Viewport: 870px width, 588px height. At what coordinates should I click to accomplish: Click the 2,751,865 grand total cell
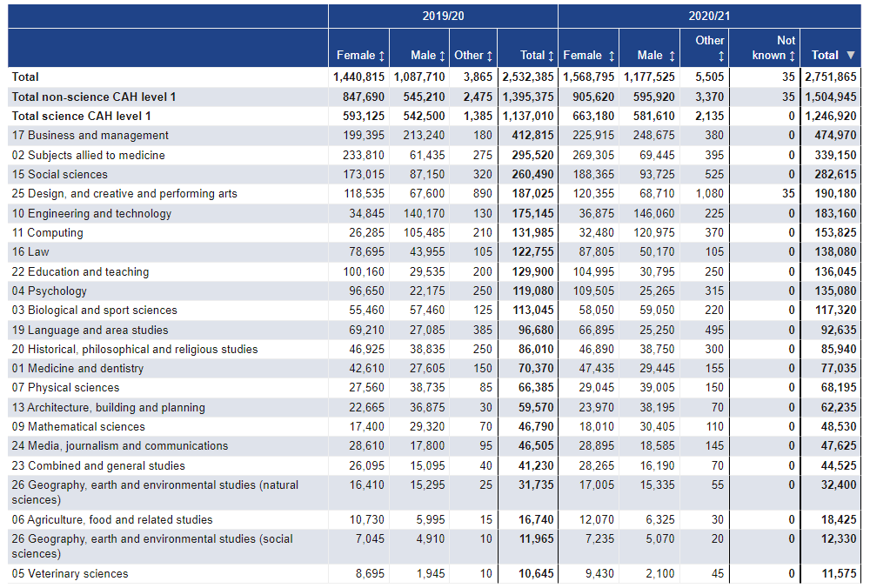tap(828, 77)
